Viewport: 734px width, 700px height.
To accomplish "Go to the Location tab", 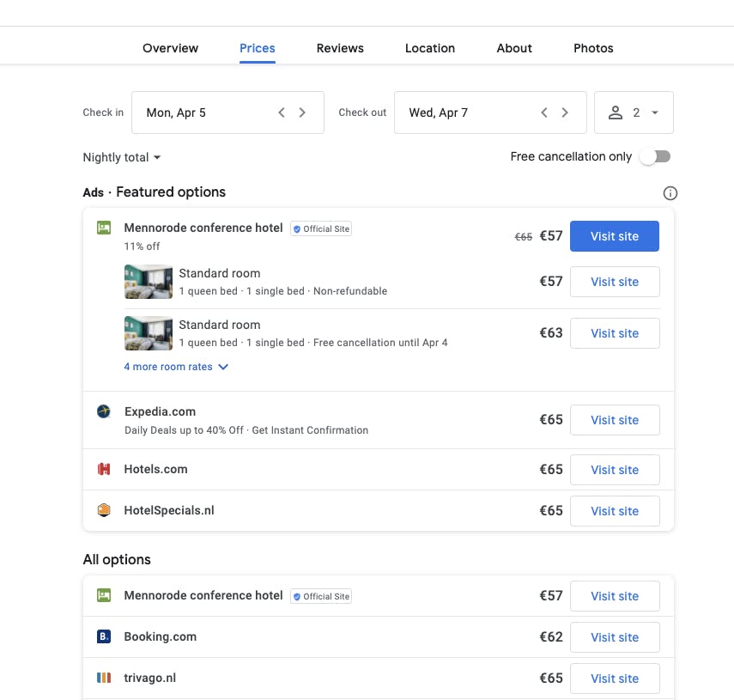I will coord(430,48).
